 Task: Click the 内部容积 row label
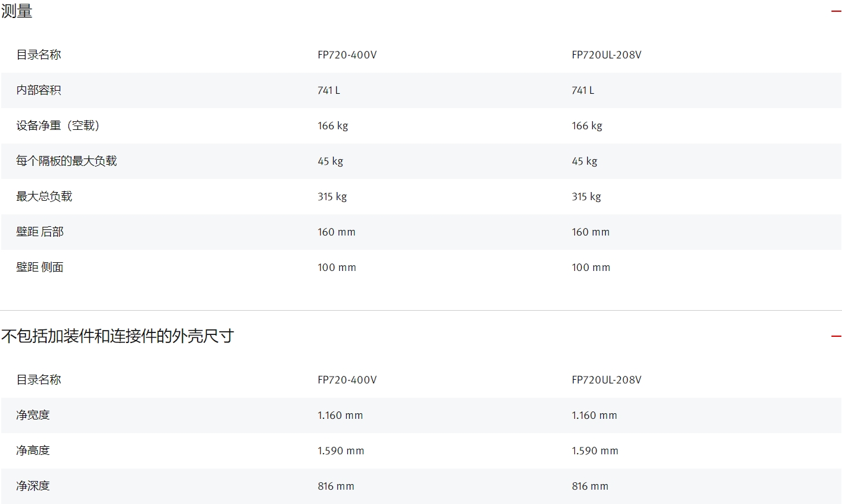tap(39, 90)
